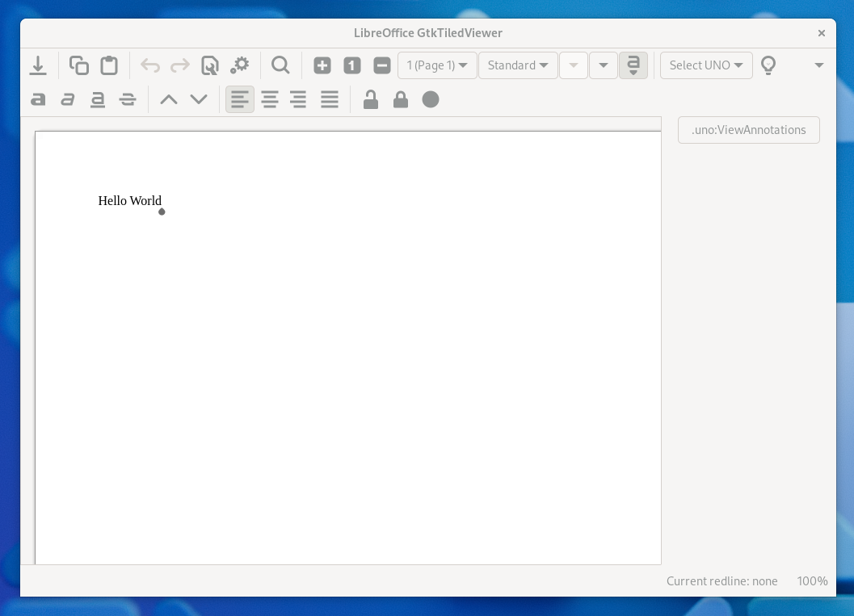Click the Zoom Out minus icon
The image size is (854, 616).
382,65
